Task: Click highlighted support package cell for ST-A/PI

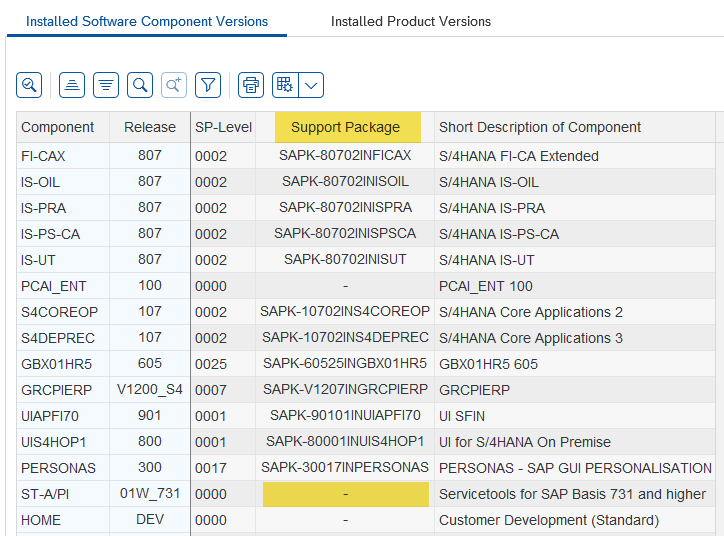Action: click(x=345, y=494)
